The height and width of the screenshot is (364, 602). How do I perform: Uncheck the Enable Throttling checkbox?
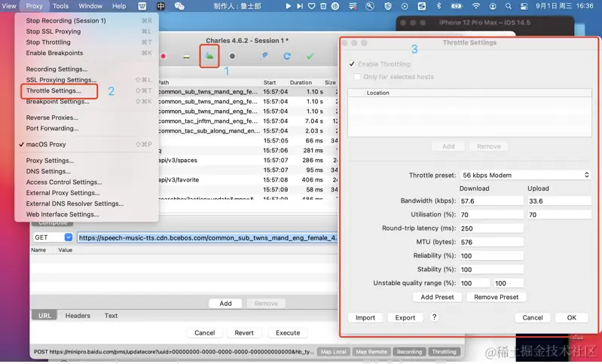[x=352, y=64]
